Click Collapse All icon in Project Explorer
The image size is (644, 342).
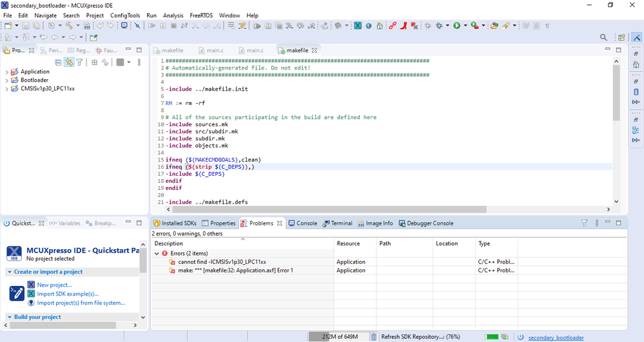coord(58,62)
